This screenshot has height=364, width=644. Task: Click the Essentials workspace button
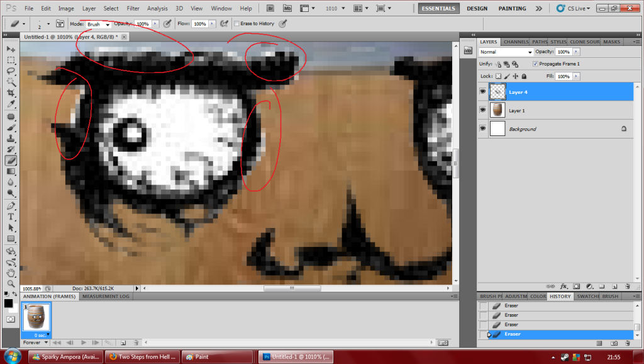tap(438, 8)
